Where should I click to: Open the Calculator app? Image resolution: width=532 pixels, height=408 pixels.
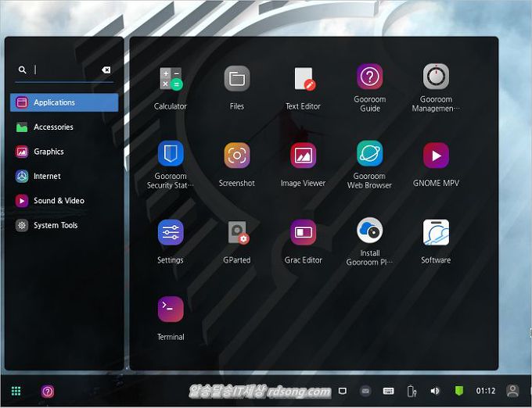pos(171,80)
